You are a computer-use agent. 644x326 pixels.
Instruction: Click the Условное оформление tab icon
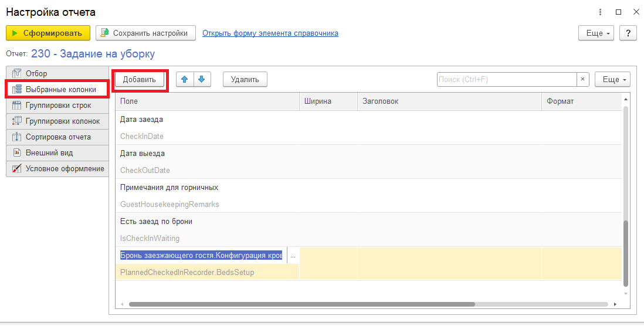point(16,169)
